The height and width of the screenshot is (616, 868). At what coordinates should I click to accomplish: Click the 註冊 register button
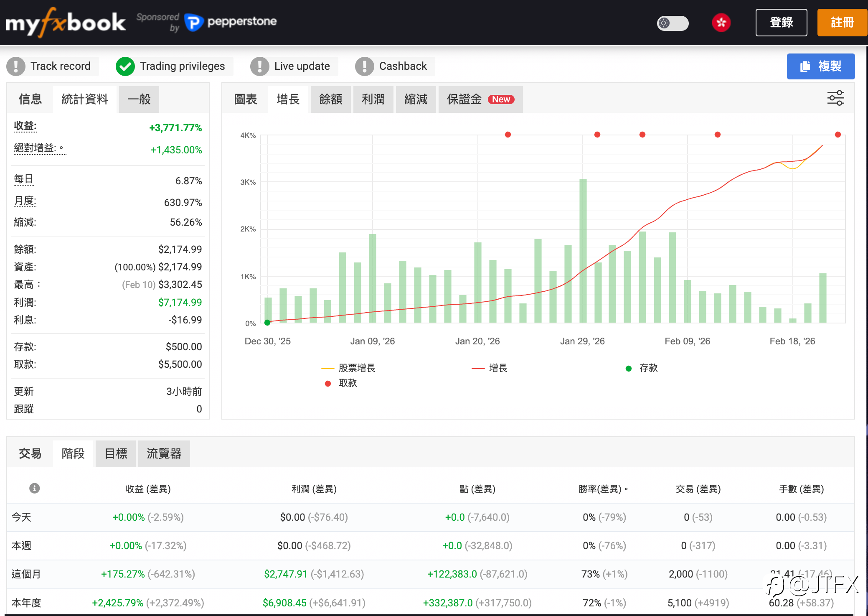[x=842, y=23]
